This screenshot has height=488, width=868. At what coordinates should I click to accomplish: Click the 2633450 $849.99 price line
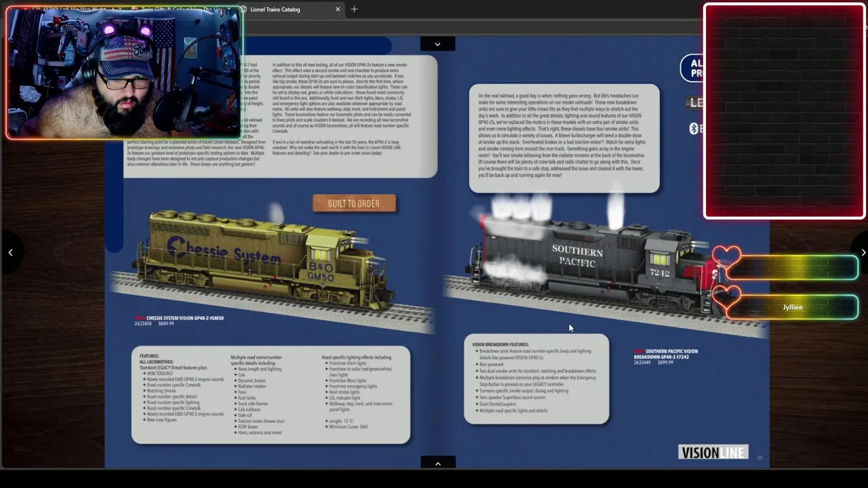coord(154,324)
